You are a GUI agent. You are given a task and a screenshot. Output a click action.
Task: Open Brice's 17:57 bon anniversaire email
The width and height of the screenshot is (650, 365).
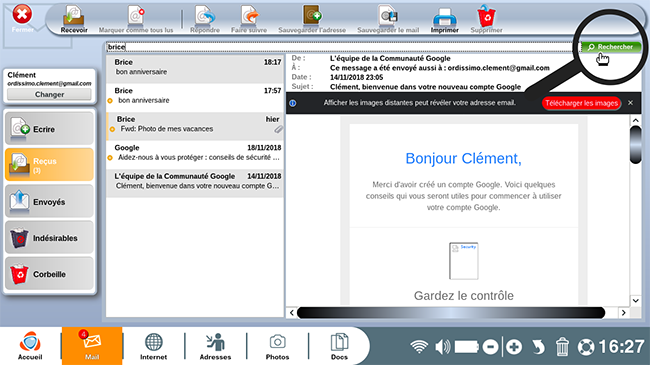coord(195,97)
